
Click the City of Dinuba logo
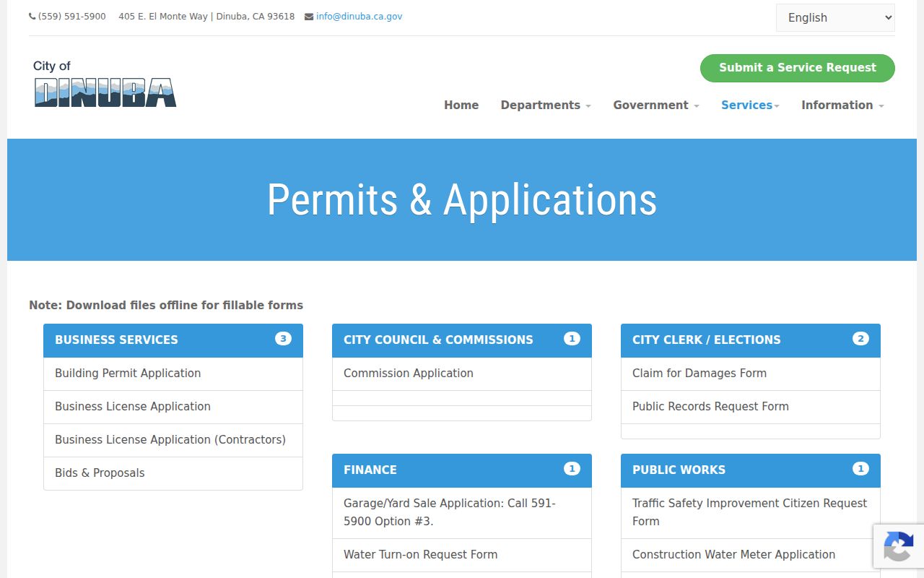[x=105, y=84]
